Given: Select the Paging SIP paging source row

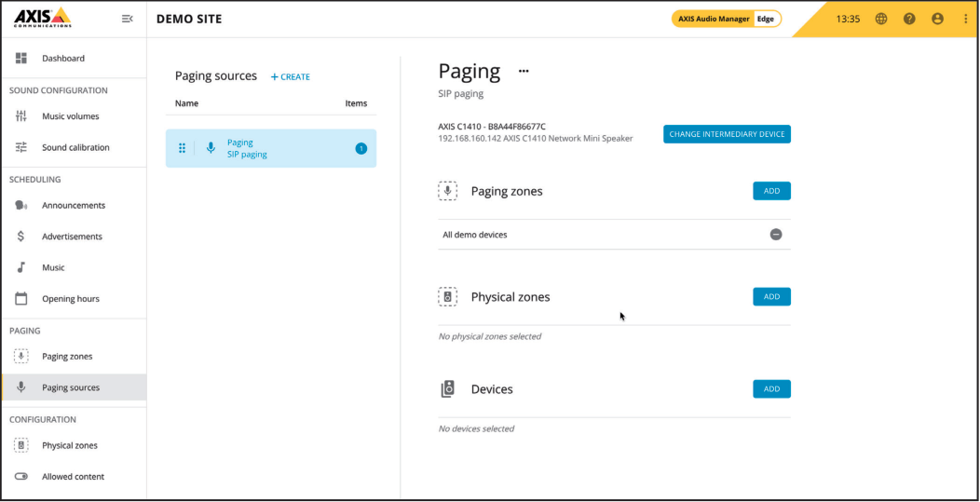Looking at the screenshot, I should (x=271, y=148).
